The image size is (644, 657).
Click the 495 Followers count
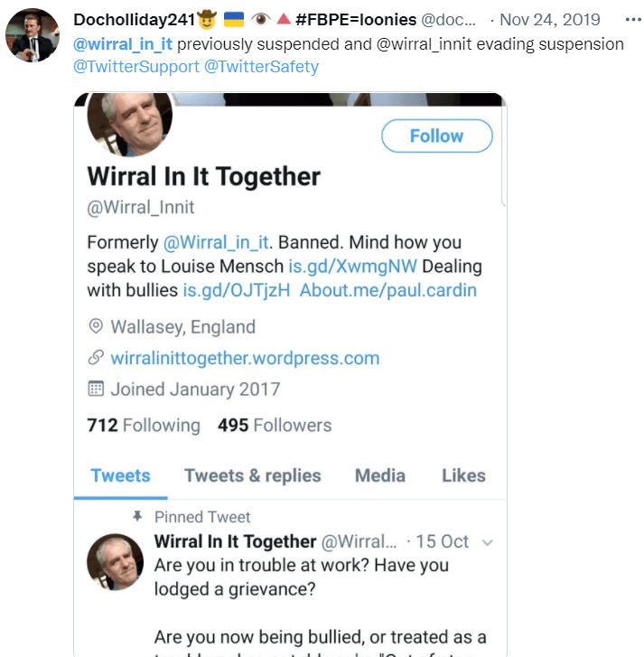(x=275, y=425)
